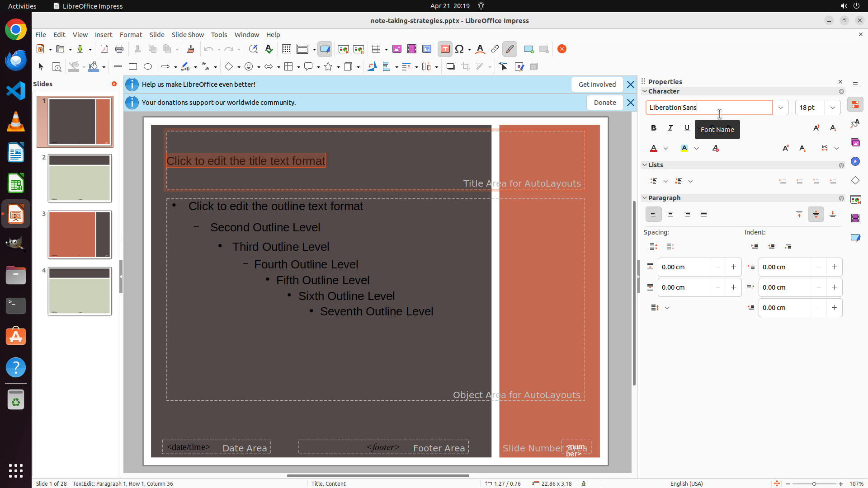This screenshot has height=488, width=868.
Task: Click the Crop Image tool icon
Action: pyautogui.click(x=466, y=67)
